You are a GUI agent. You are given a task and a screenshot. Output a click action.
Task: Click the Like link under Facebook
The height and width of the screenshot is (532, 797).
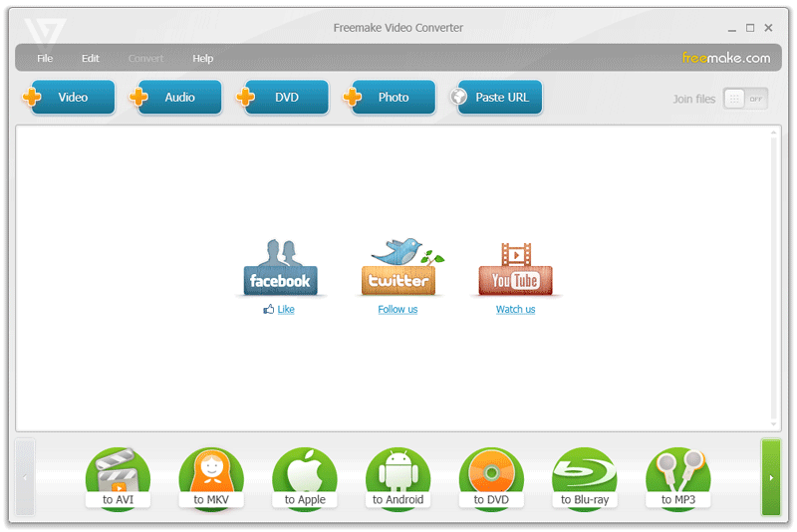click(286, 309)
